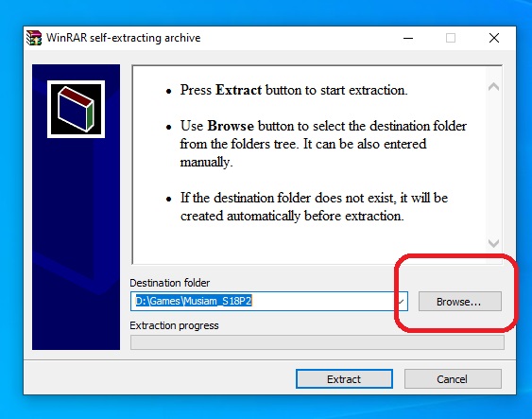Click the instructions text pane

[x=309, y=165]
